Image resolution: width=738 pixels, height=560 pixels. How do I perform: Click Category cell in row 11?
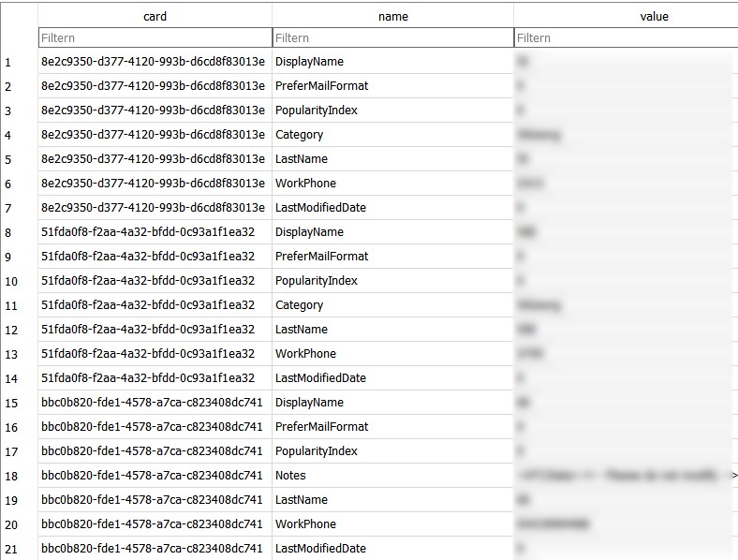click(x=392, y=305)
